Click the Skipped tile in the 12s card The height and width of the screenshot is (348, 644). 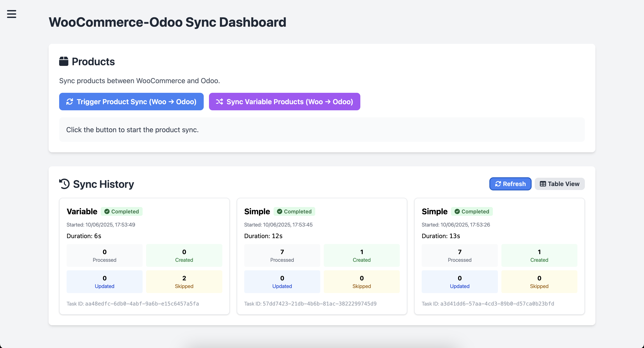[x=361, y=281]
